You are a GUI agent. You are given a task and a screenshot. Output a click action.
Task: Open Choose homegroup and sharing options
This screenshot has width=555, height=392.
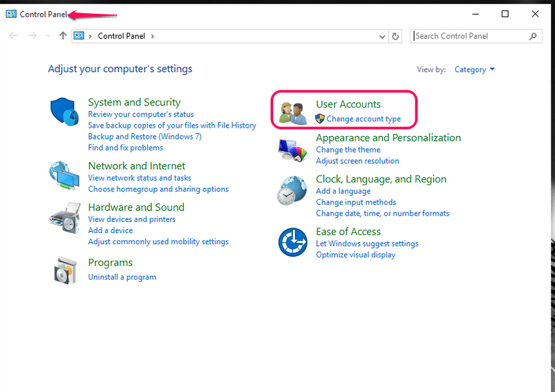pyautogui.click(x=158, y=189)
